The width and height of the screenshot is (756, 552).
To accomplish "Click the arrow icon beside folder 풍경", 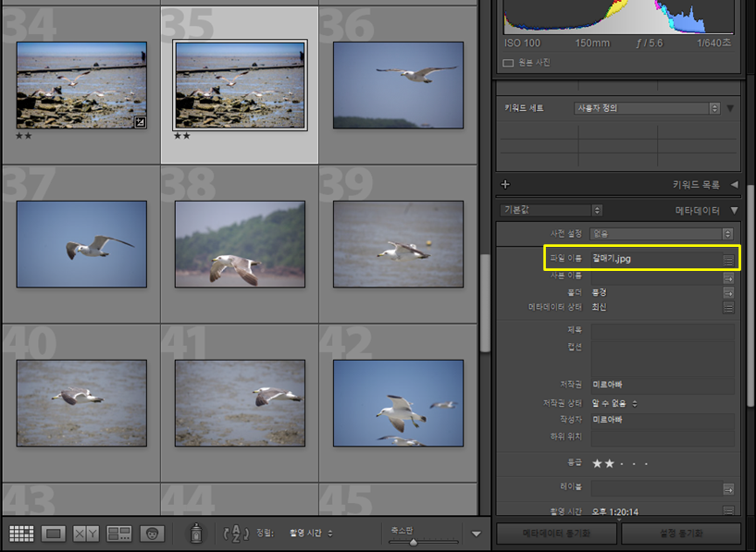I will [x=728, y=292].
